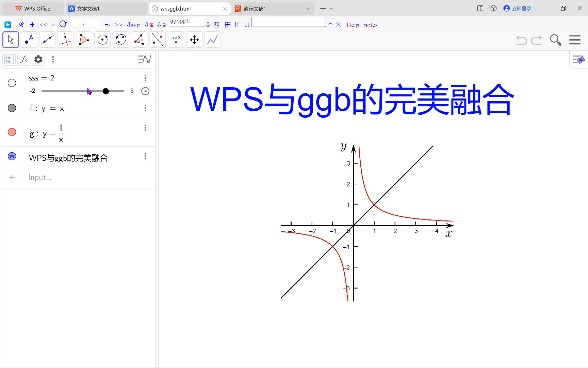Select the Move Graphics View tool
The height and width of the screenshot is (368, 588).
(194, 40)
